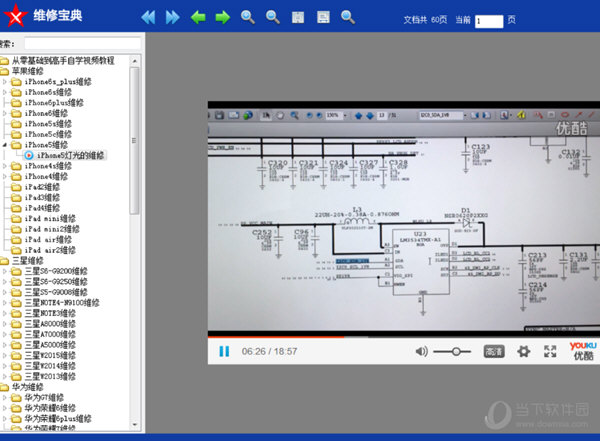This screenshot has width=600, height=441.
Task: Open the iPad air2维修 folder
Action: coord(50,250)
